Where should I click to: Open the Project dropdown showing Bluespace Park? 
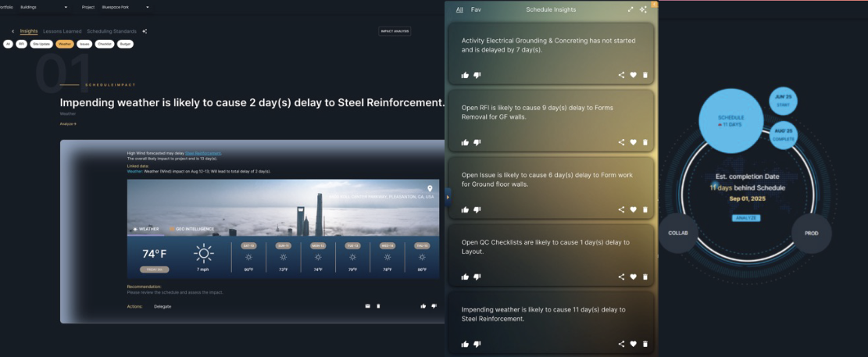click(125, 7)
